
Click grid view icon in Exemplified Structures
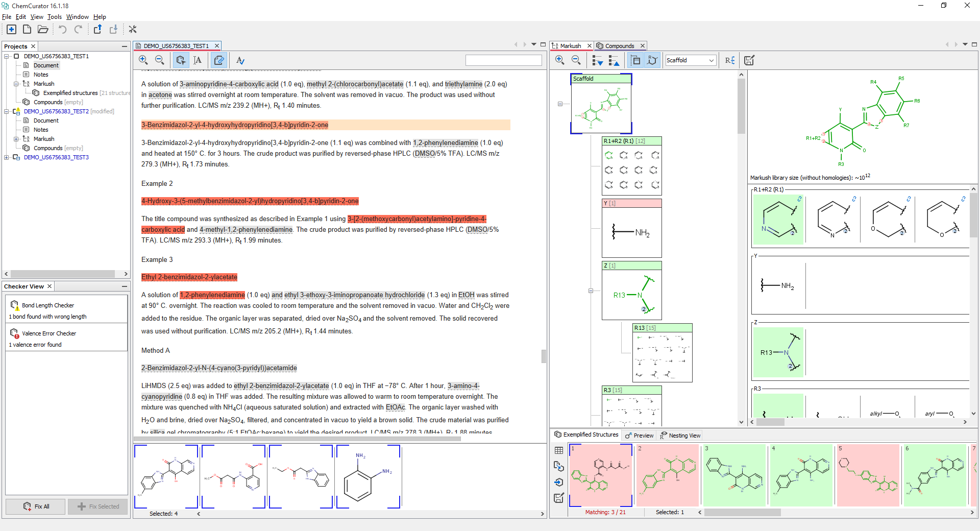559,450
